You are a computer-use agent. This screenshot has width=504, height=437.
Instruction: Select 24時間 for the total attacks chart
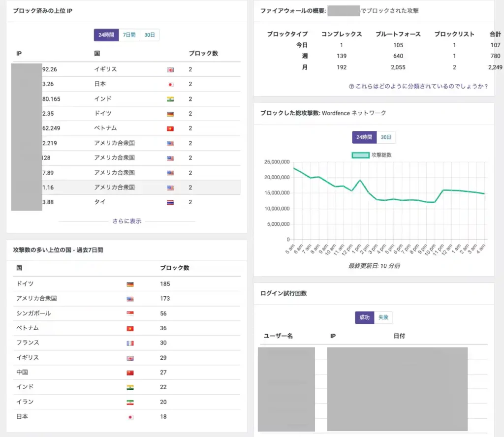(x=365, y=137)
